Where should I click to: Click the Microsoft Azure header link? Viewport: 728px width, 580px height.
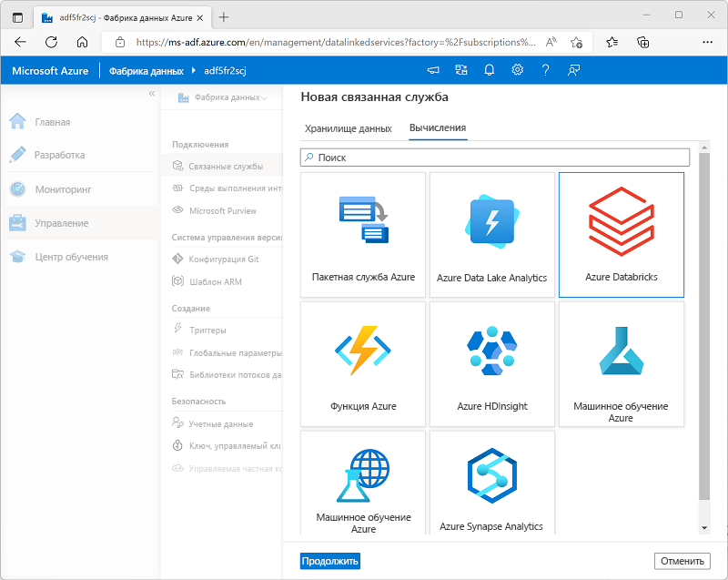(x=50, y=71)
